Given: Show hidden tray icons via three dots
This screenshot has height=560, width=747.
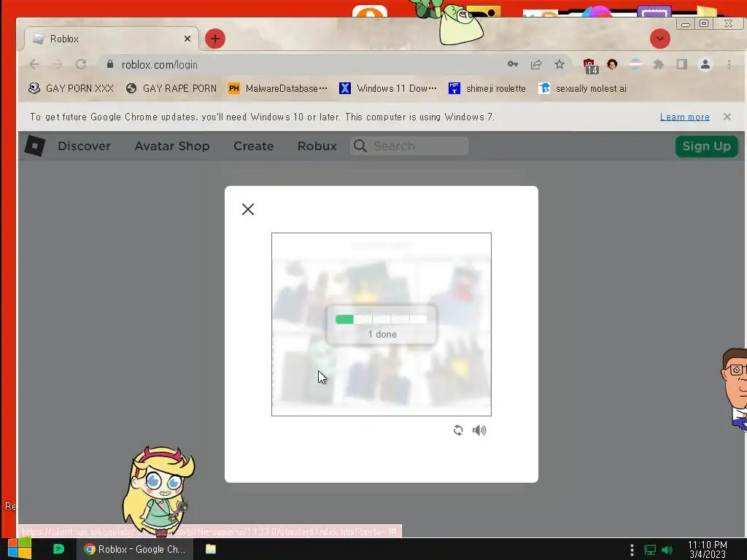Looking at the screenshot, I should [x=632, y=550].
